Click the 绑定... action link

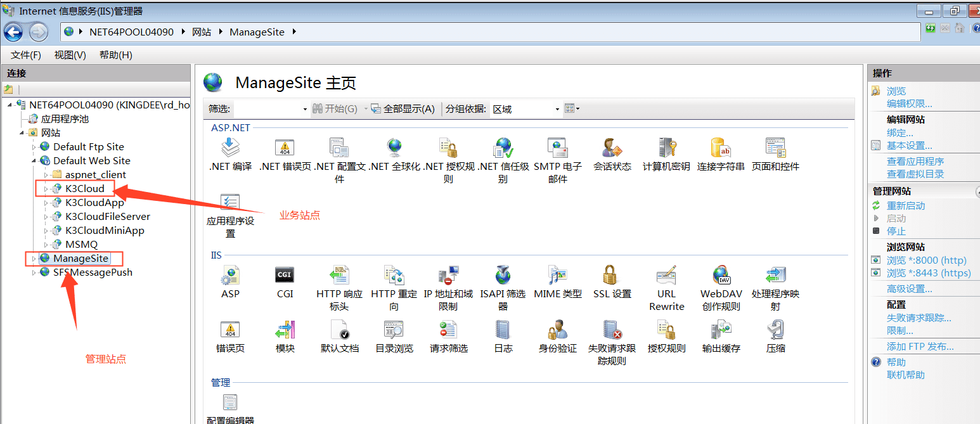(899, 133)
